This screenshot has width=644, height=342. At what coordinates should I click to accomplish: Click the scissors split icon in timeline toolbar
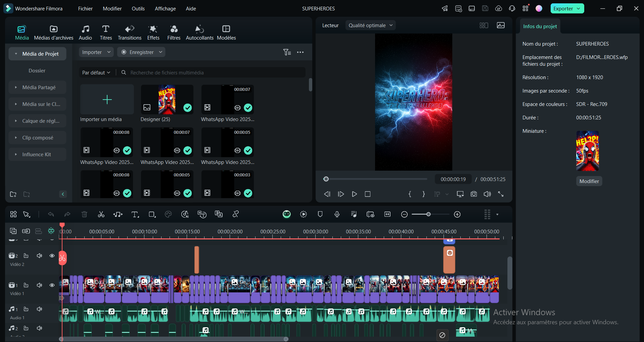(x=101, y=215)
